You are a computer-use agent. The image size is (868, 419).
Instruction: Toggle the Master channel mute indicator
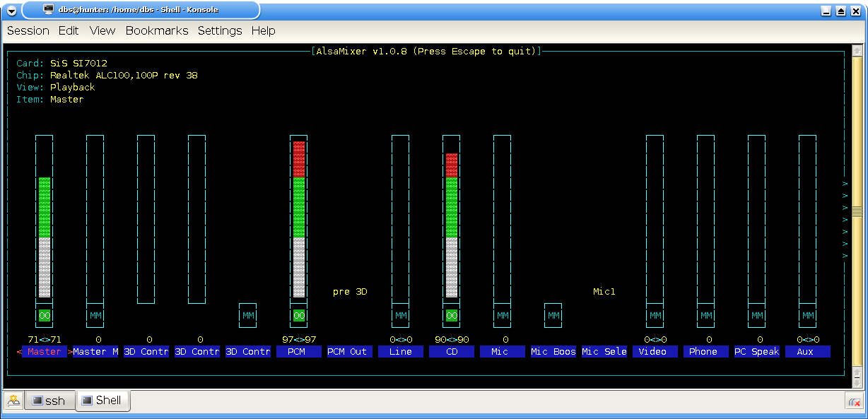coord(45,315)
